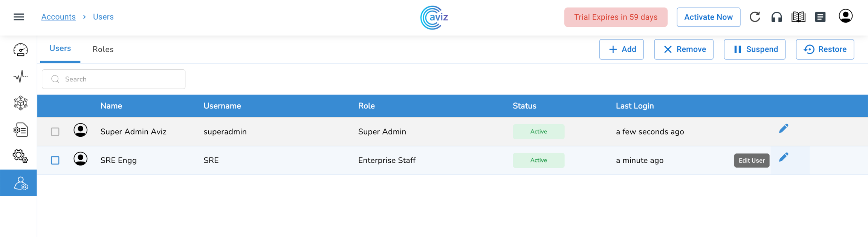Open the settings gears sidebar icon

pyautogui.click(x=20, y=156)
